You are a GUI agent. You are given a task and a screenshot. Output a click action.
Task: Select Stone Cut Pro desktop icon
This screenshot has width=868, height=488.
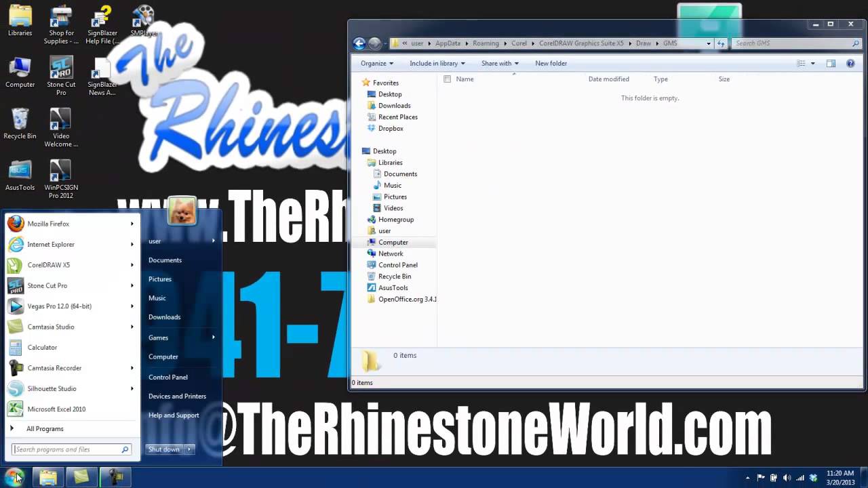click(61, 76)
